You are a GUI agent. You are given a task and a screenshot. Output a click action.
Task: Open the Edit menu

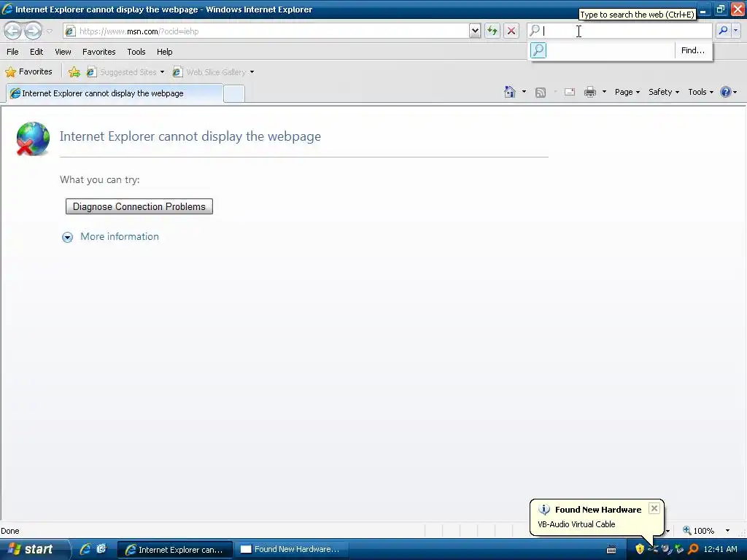click(x=36, y=52)
